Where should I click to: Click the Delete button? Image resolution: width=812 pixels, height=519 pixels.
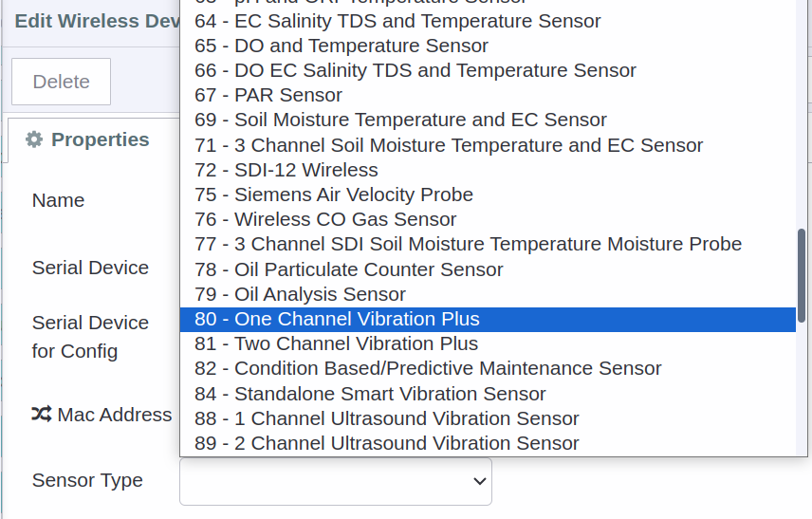[61, 82]
